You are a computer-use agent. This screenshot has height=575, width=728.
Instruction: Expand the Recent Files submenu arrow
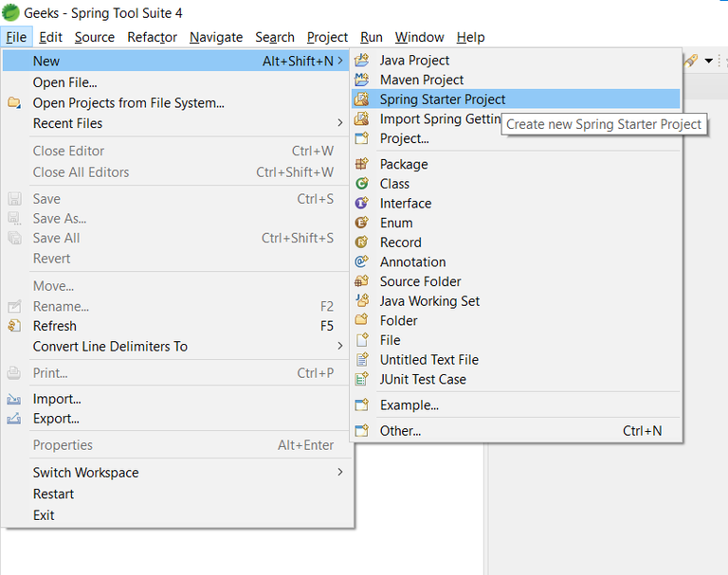(x=340, y=123)
